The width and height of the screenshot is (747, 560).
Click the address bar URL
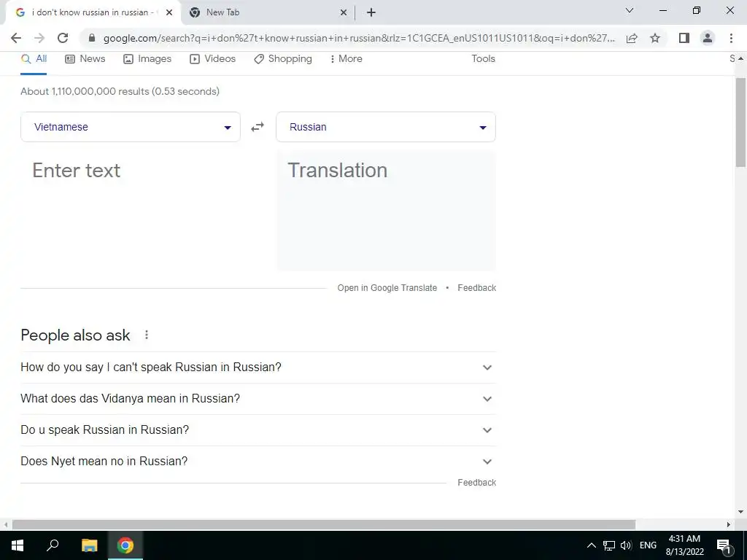(359, 38)
